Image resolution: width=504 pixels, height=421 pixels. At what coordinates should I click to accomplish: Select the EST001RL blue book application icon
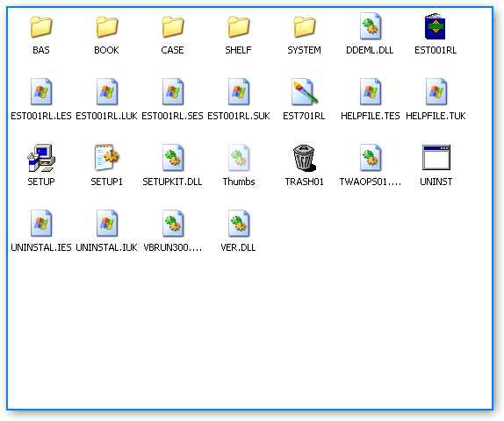436,26
